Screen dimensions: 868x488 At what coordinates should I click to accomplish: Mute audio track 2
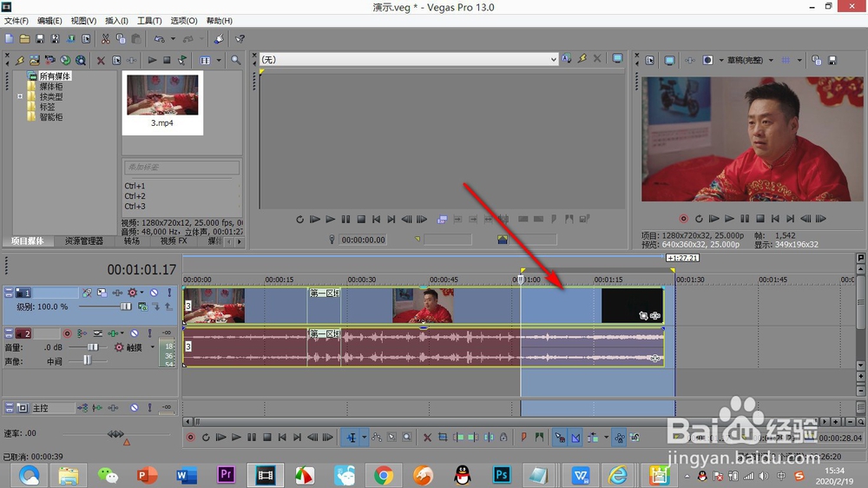pos(134,333)
